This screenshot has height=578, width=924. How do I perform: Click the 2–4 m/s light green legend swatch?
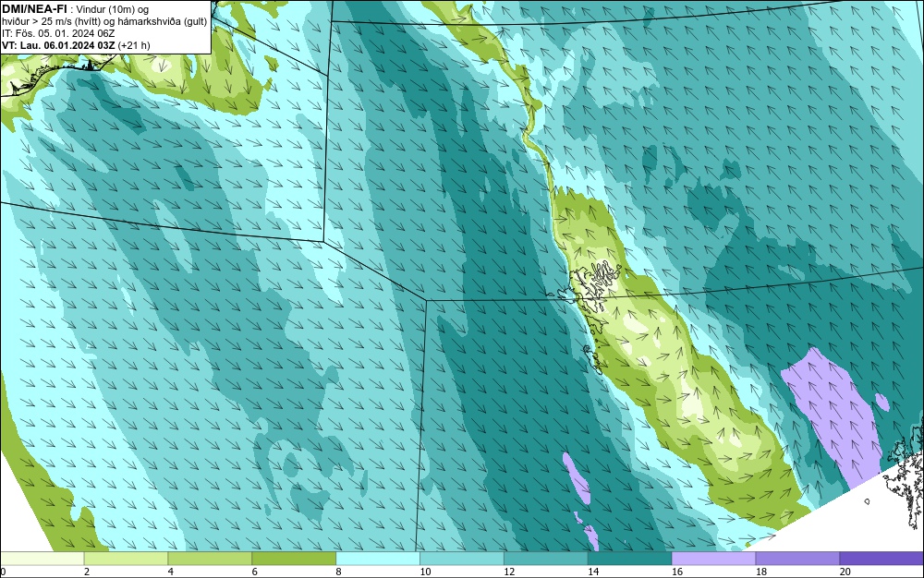coord(126,558)
